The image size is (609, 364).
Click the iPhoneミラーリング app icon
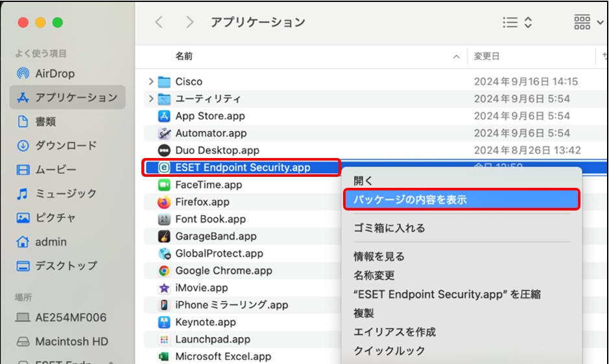coord(164,305)
